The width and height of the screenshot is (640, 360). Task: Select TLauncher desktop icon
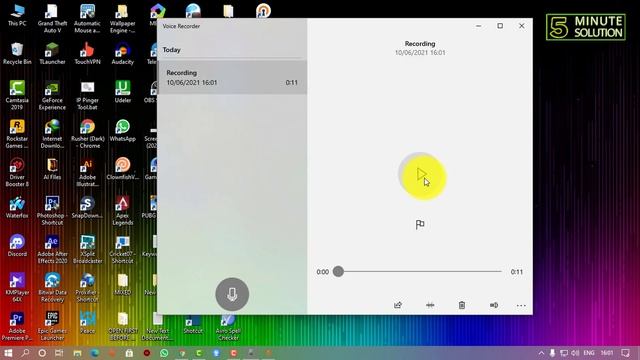pyautogui.click(x=52, y=53)
